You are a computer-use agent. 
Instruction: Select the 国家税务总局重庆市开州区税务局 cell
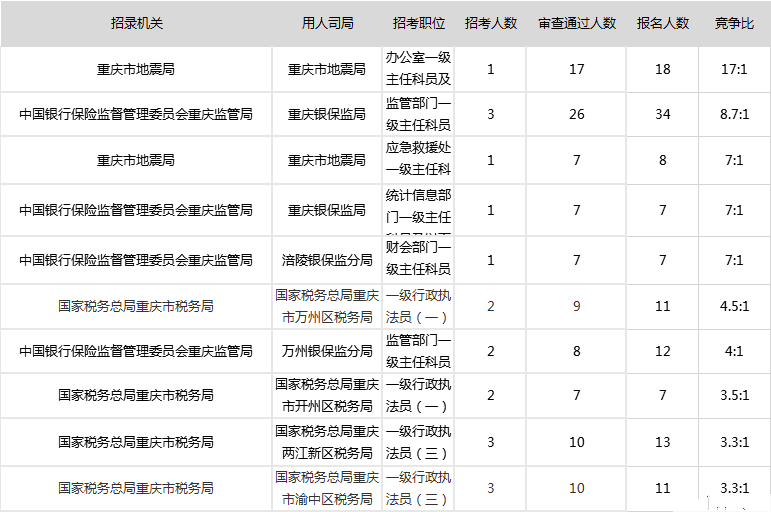327,395
